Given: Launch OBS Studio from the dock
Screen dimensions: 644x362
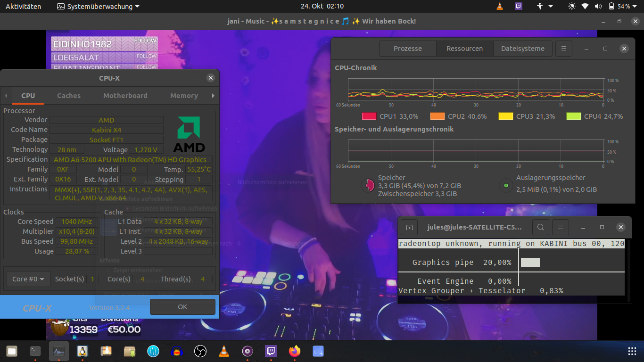Looking at the screenshot, I should [200, 351].
